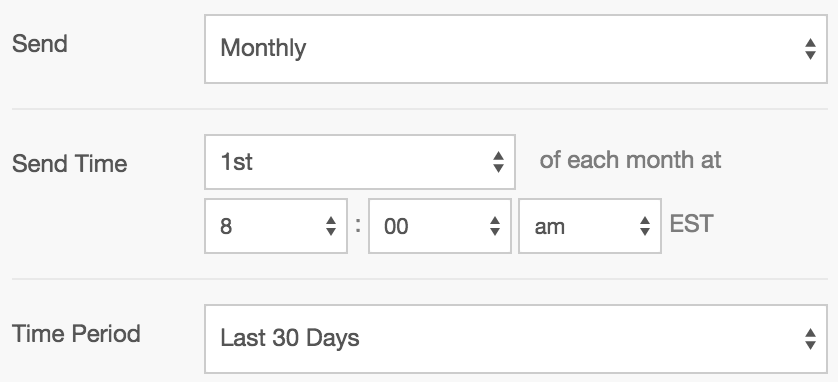
Task: Open the Send frequency dropdown showing Monthly
Action: pyautogui.click(x=516, y=49)
